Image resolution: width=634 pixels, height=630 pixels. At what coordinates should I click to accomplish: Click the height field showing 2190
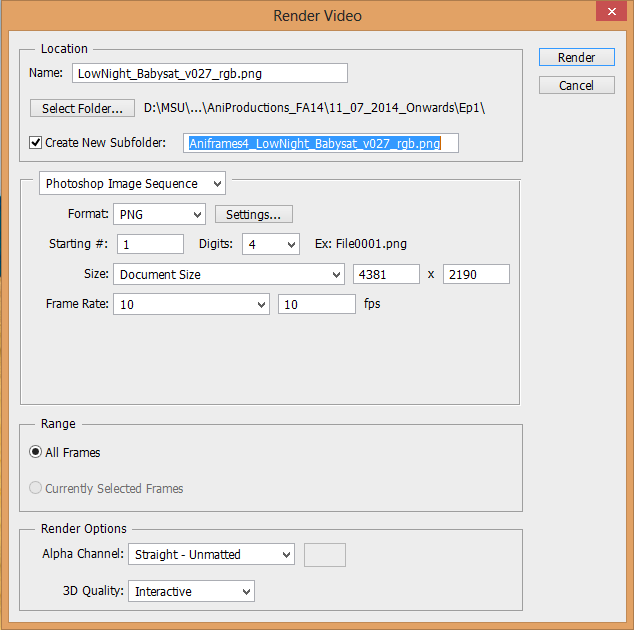pyautogui.click(x=476, y=275)
